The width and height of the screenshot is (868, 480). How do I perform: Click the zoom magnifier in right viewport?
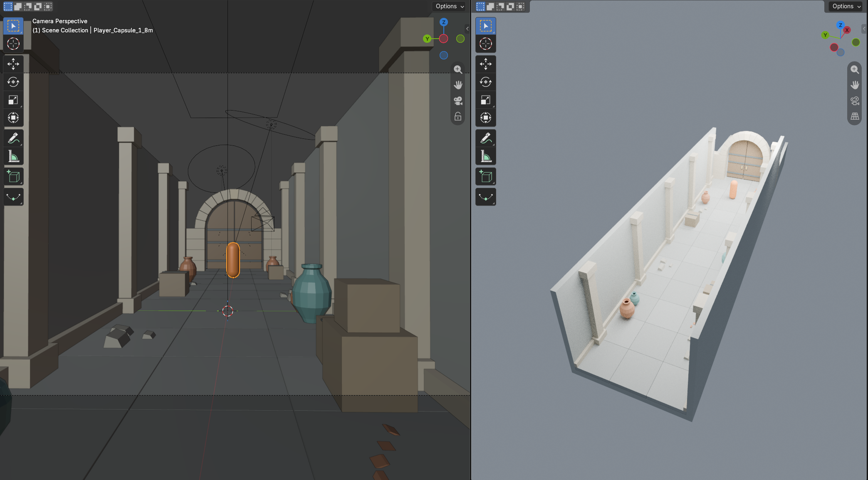coord(855,69)
